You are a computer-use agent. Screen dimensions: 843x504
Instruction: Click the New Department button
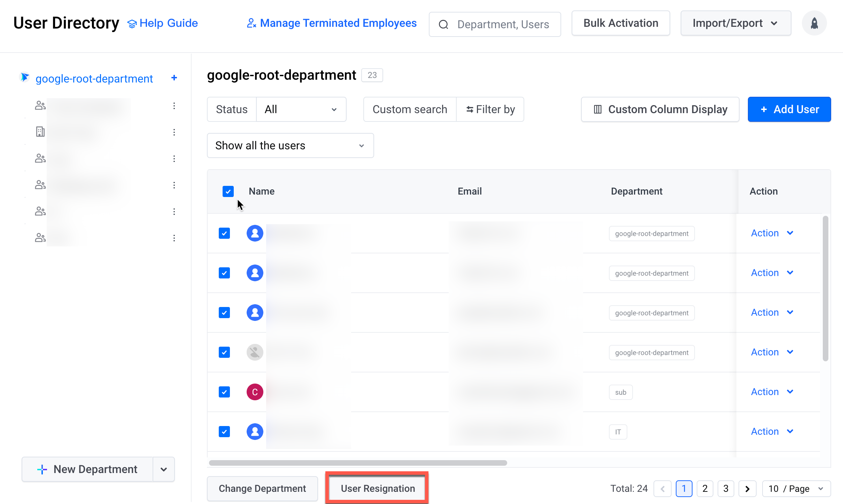coord(87,469)
